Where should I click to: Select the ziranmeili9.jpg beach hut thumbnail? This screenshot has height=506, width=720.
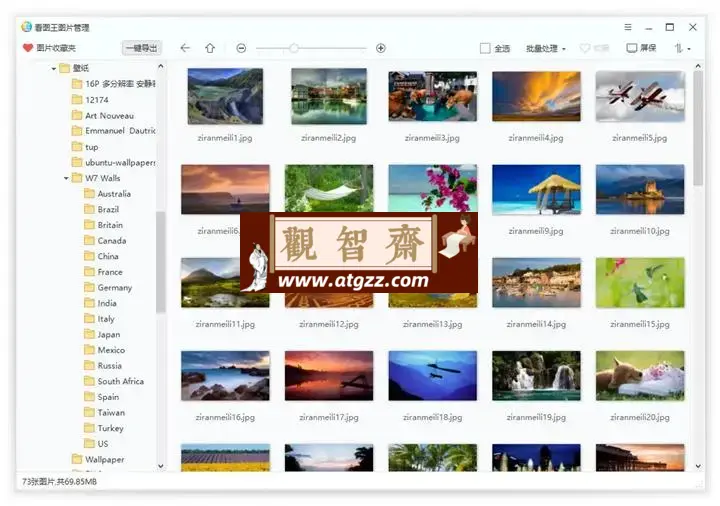[x=536, y=190]
